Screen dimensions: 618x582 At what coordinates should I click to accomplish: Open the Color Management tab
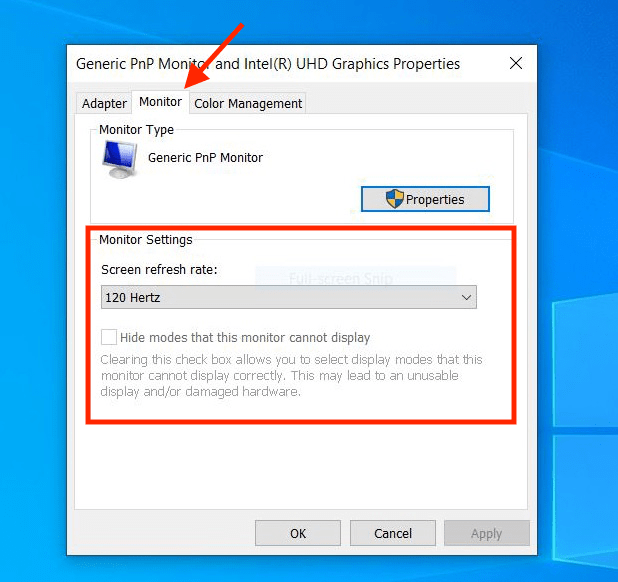pos(248,104)
